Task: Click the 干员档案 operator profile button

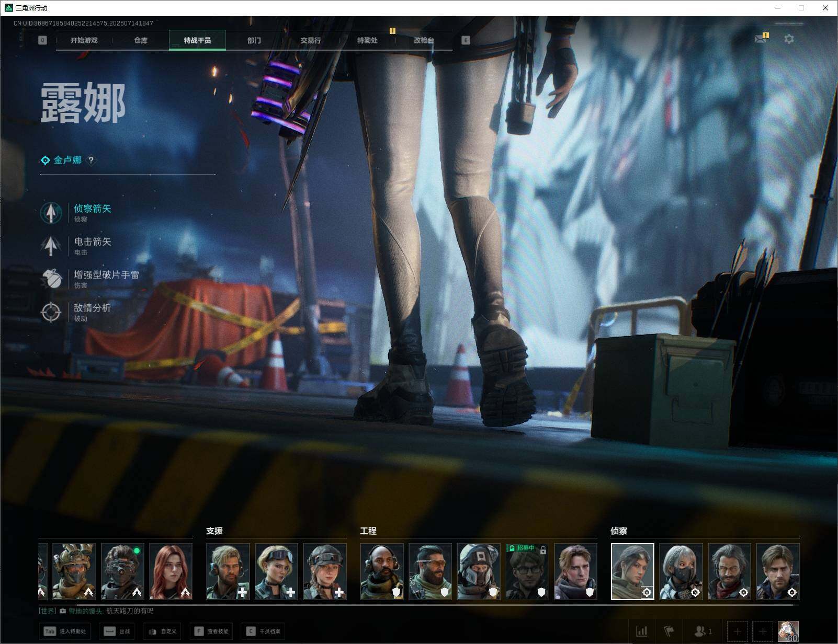Action: click(264, 631)
